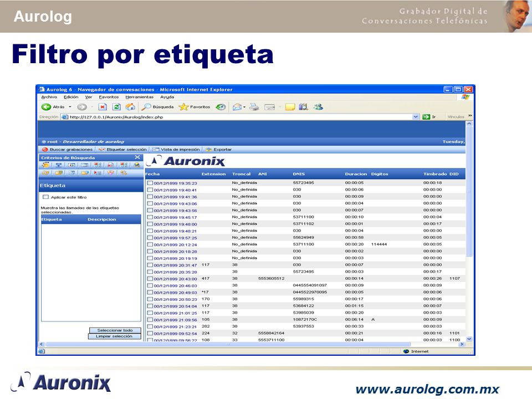Close the Criterios de Búsqueda panel

[137, 157]
